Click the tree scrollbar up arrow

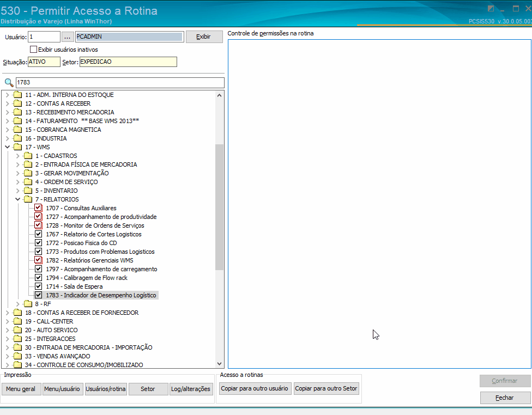point(220,95)
